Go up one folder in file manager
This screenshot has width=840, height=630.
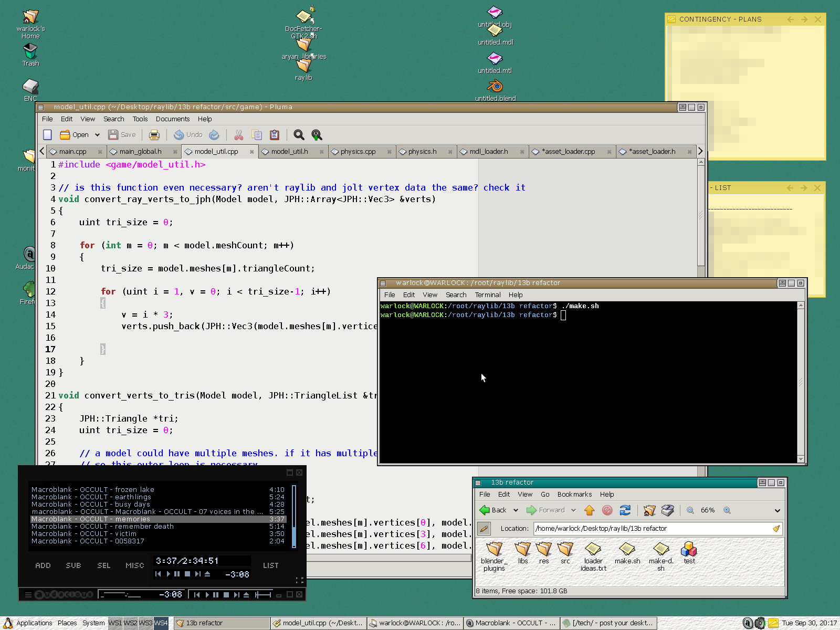point(589,510)
